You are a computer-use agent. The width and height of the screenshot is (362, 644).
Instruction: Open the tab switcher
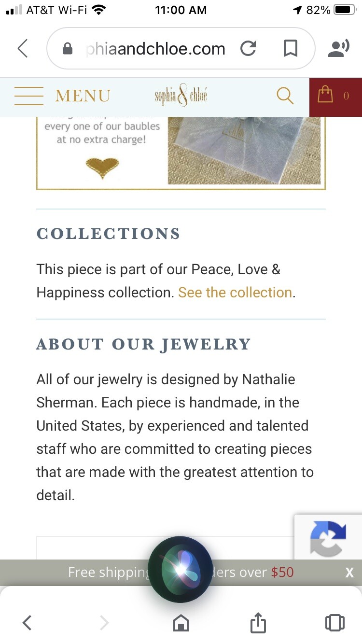click(334, 622)
